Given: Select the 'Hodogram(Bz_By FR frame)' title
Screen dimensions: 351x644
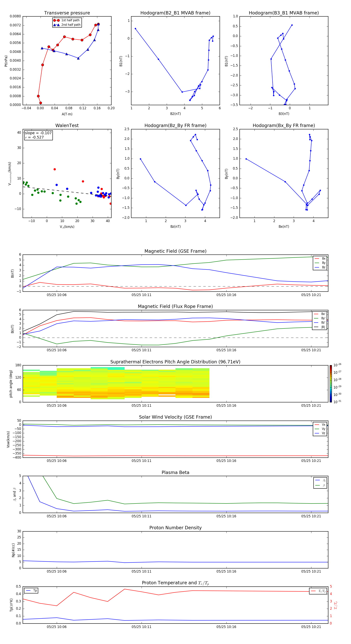Looking at the screenshot, I should pos(175,125).
